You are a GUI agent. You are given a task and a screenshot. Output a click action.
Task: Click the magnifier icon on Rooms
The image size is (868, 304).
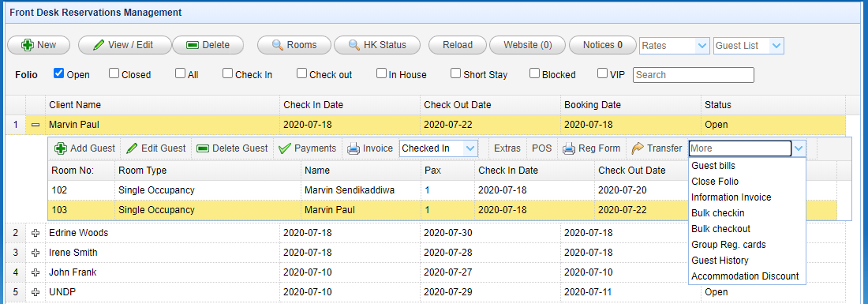[277, 46]
